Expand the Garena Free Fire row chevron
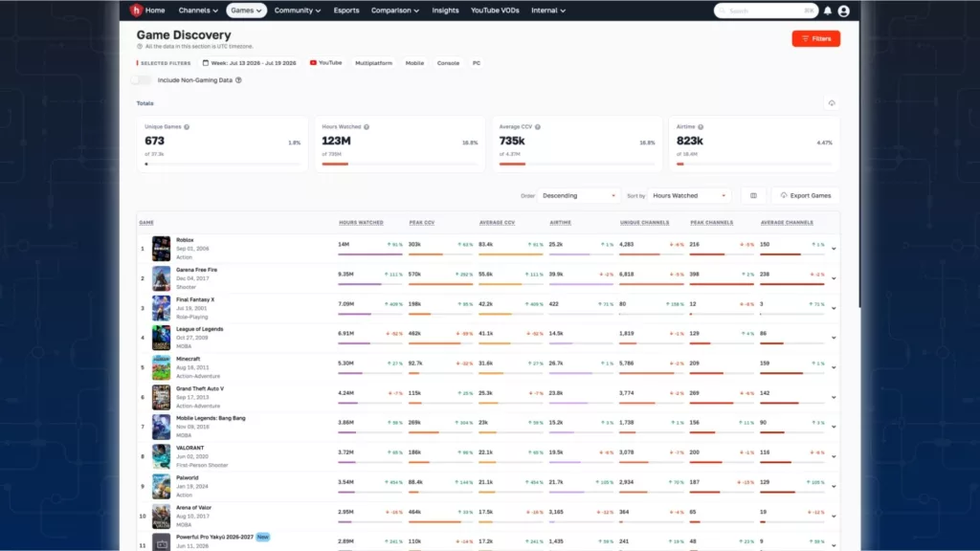Viewport: 980px width, 551px height. [x=834, y=278]
